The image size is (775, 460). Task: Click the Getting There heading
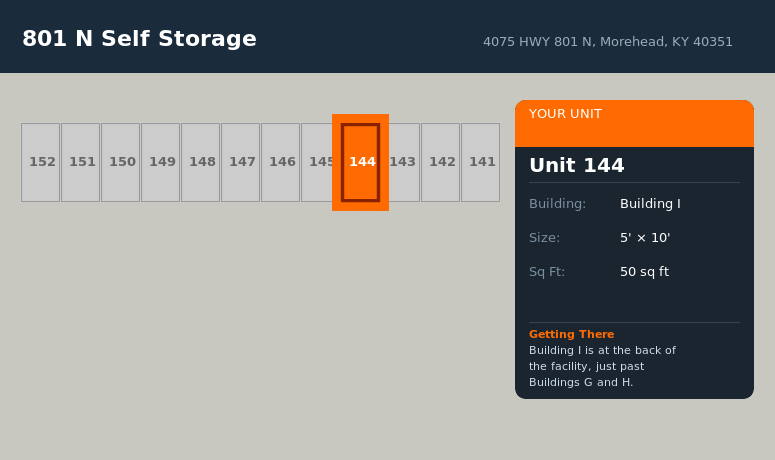(571, 334)
